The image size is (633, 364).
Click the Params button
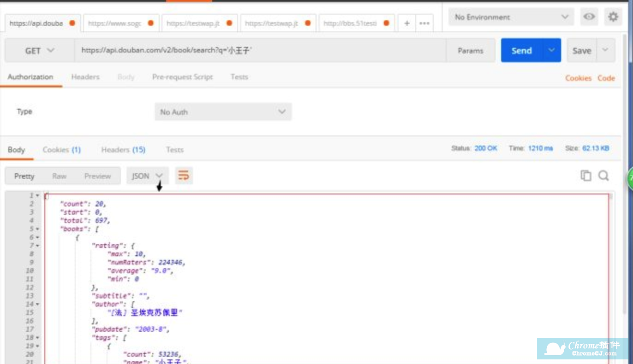[x=471, y=51]
